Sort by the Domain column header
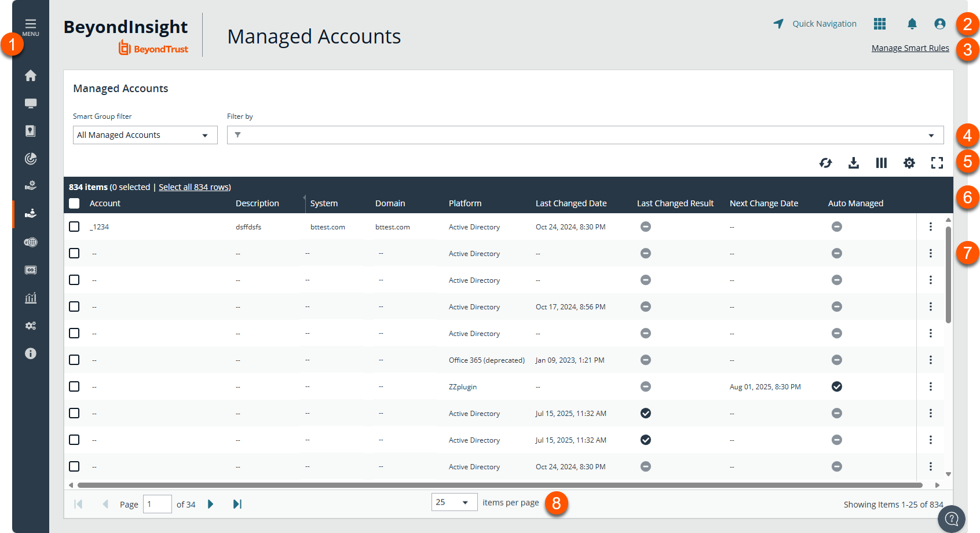Viewport: 980px width, 533px height. [x=390, y=203]
